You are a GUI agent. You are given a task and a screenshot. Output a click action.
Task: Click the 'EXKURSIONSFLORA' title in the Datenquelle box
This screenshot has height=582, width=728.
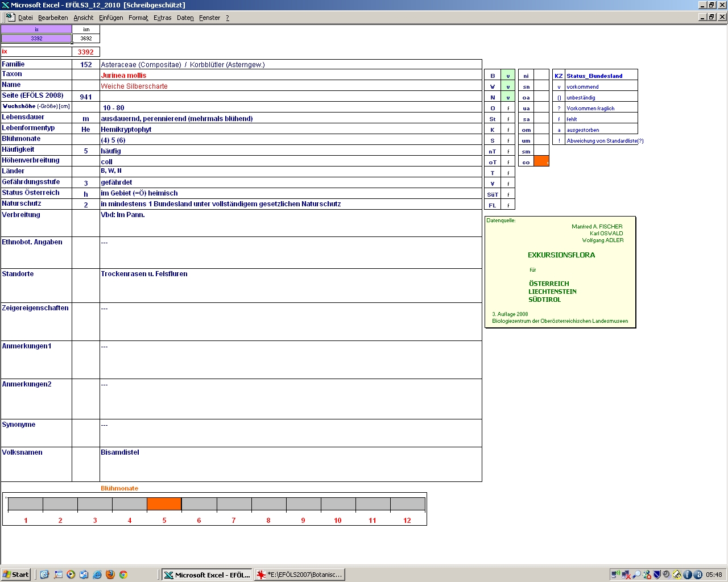click(561, 255)
